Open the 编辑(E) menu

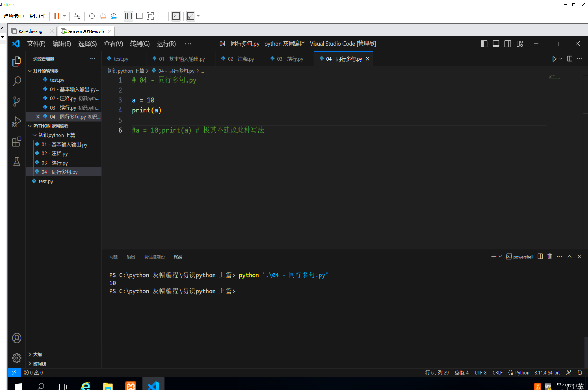(62, 44)
